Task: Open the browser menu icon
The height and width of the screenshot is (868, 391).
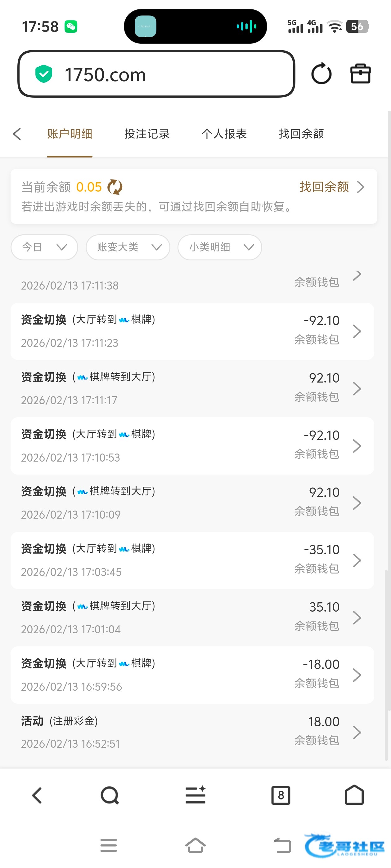Action: 195,795
